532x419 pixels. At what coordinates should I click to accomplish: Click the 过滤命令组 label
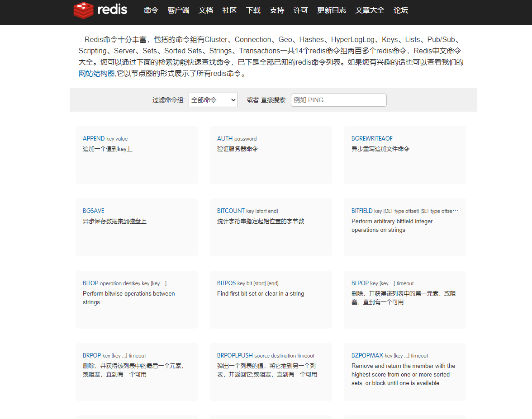pos(168,100)
